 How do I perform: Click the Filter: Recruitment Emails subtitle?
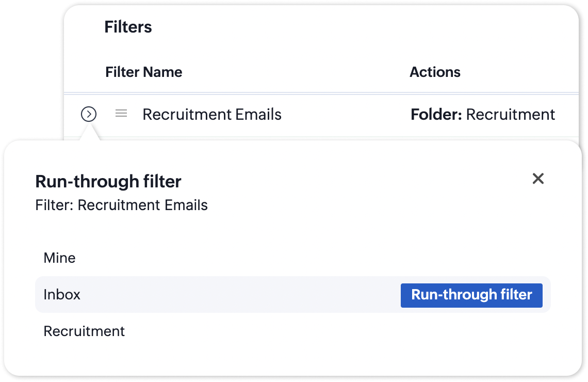coord(121,205)
